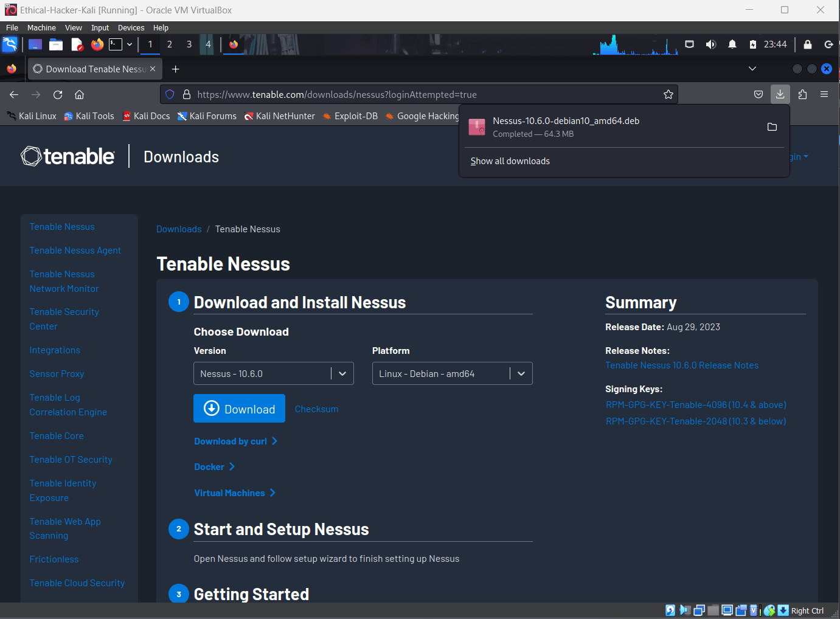Open the VirtualBox Input menu
840x619 pixels.
pos(100,28)
